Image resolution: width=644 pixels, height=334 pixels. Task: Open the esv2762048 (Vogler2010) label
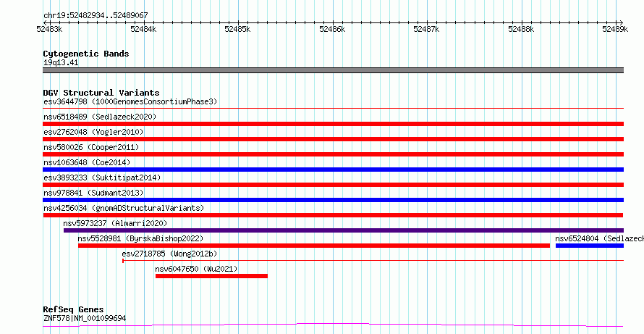click(x=93, y=132)
